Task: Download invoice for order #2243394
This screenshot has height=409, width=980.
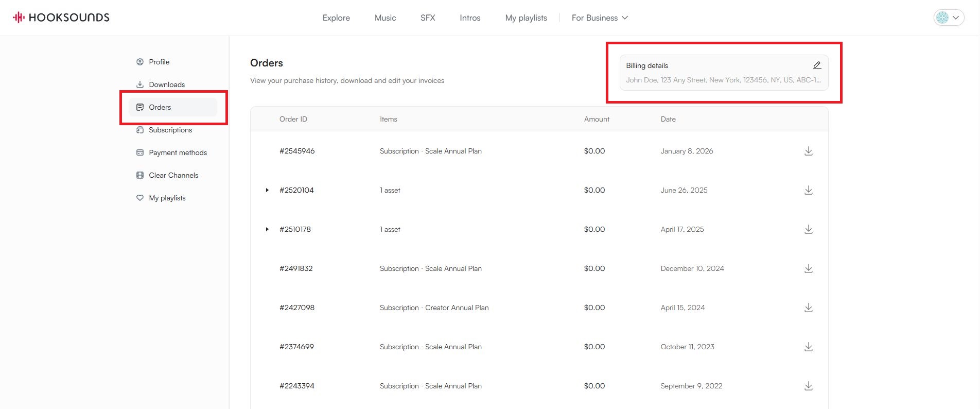Action: [808, 386]
